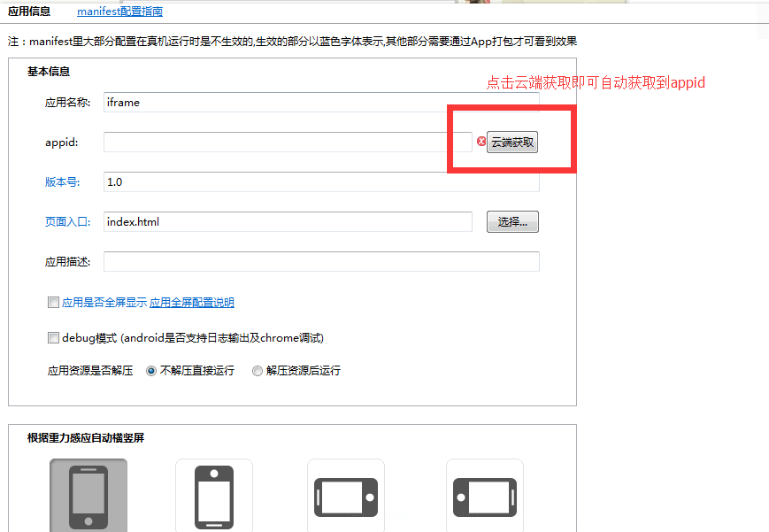Select 不解压直接运行 radio option
This screenshot has width=769, height=532.
(x=151, y=371)
